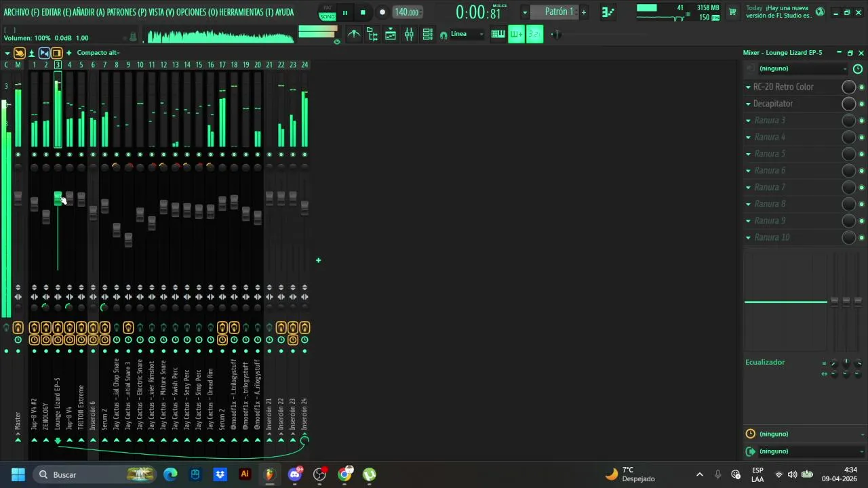
Task: Open the pattern selector dropdown arrow
Action: tap(524, 12)
